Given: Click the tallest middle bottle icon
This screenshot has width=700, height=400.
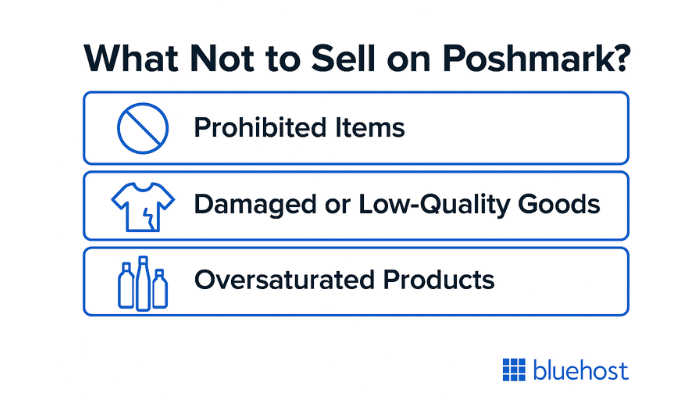Looking at the screenshot, I should (143, 283).
